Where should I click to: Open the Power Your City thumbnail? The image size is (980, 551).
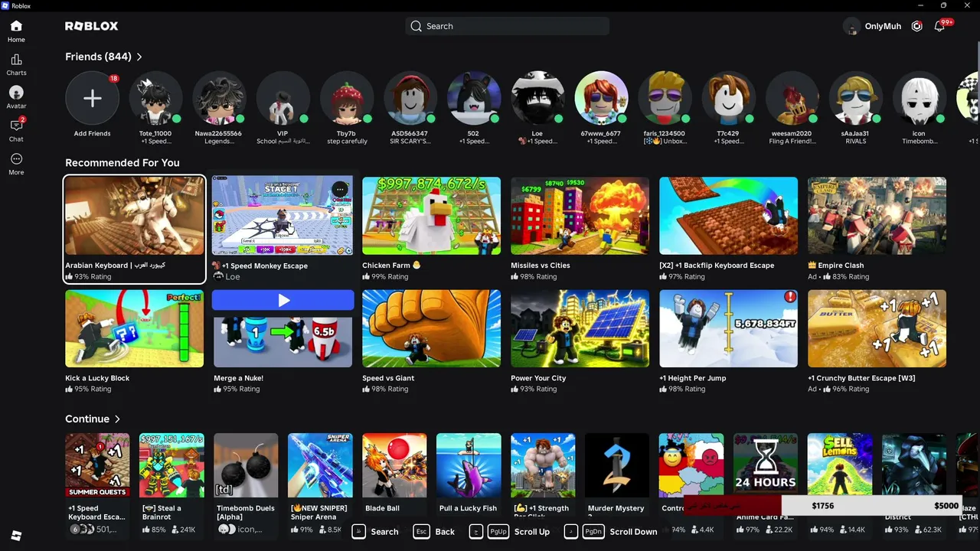(x=580, y=328)
